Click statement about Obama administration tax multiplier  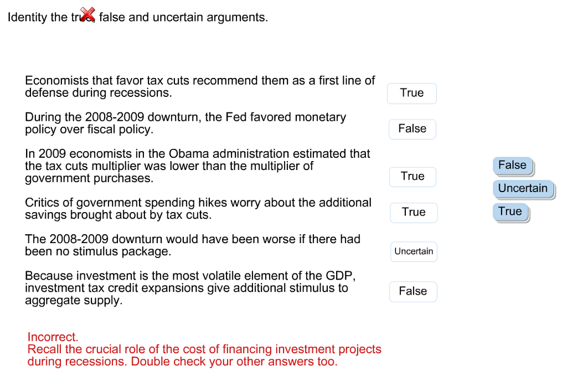click(198, 166)
